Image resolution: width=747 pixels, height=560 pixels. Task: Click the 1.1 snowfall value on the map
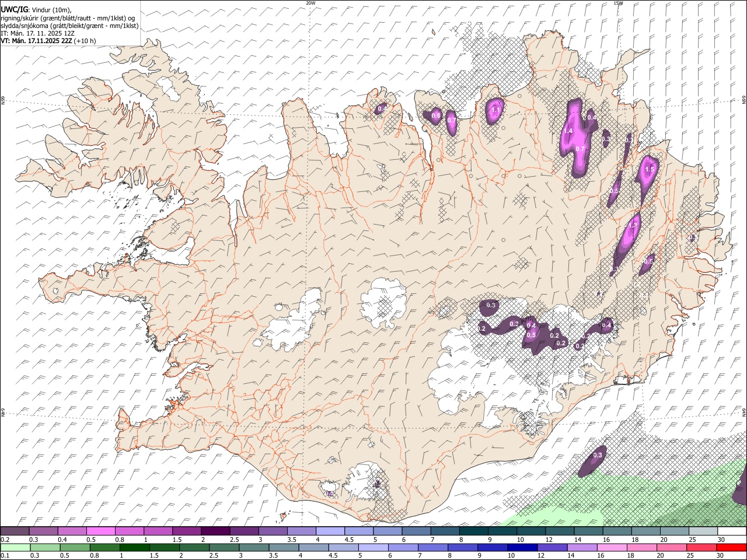coord(497,110)
